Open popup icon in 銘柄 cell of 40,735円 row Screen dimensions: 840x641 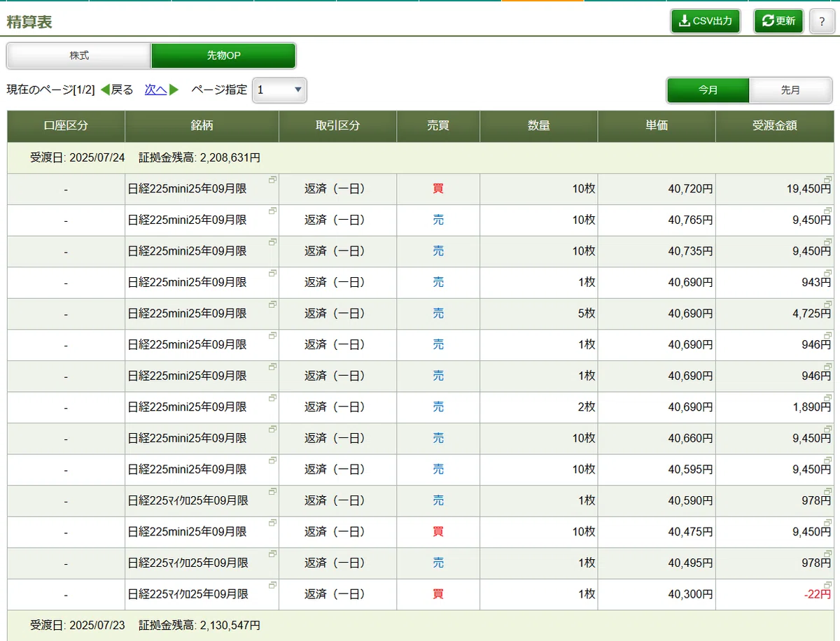coord(272,241)
